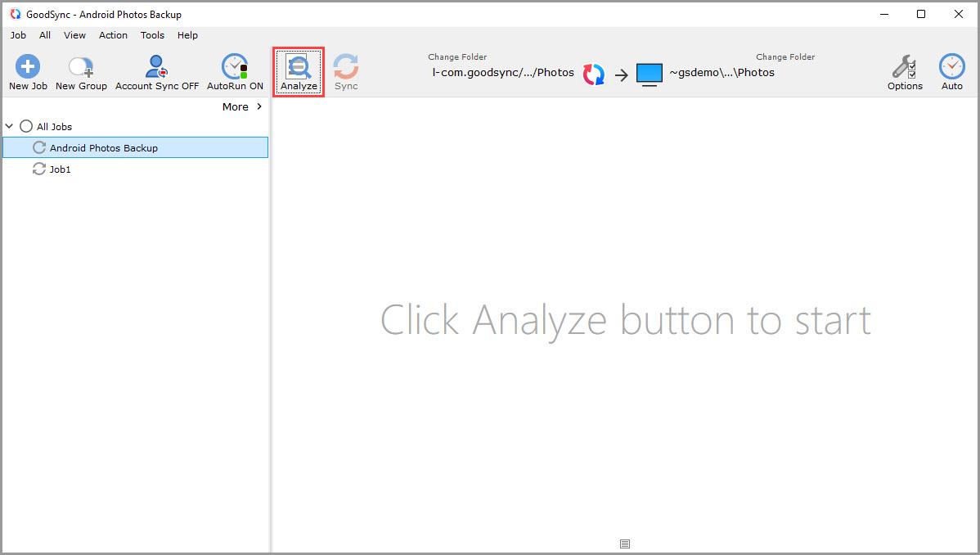The height and width of the screenshot is (555, 980).
Task: Open the View menu
Action: coord(74,35)
